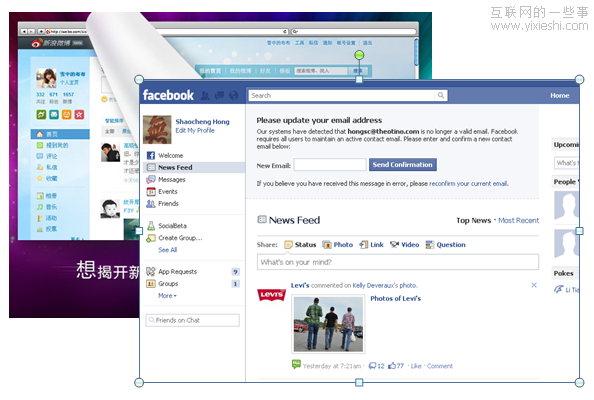The height and width of the screenshot is (400, 594).
Task: Click Weibo search input field
Action: coord(321,71)
